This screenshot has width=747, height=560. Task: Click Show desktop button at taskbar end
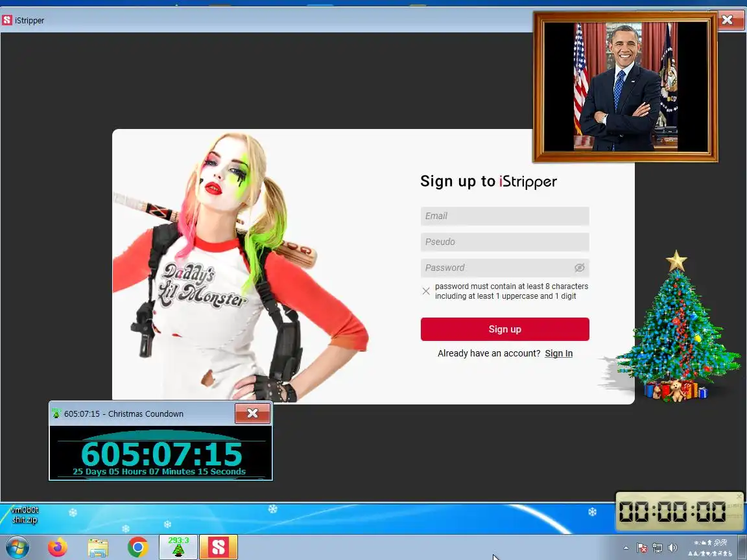[742, 548]
